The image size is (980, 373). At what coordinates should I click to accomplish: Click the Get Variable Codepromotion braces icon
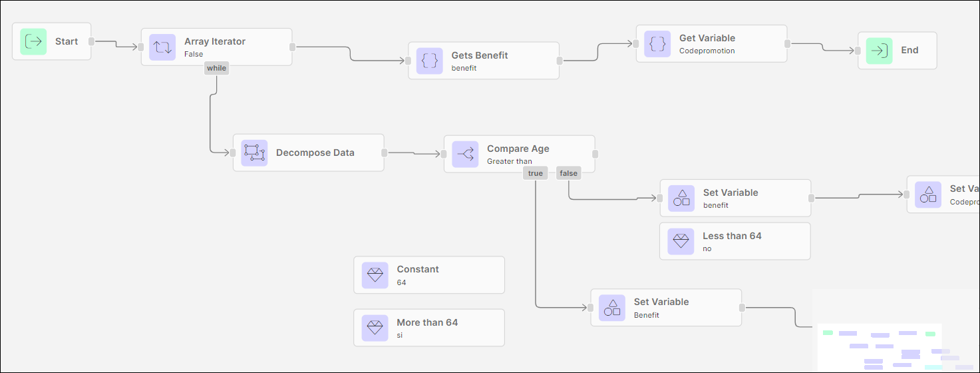pos(657,44)
